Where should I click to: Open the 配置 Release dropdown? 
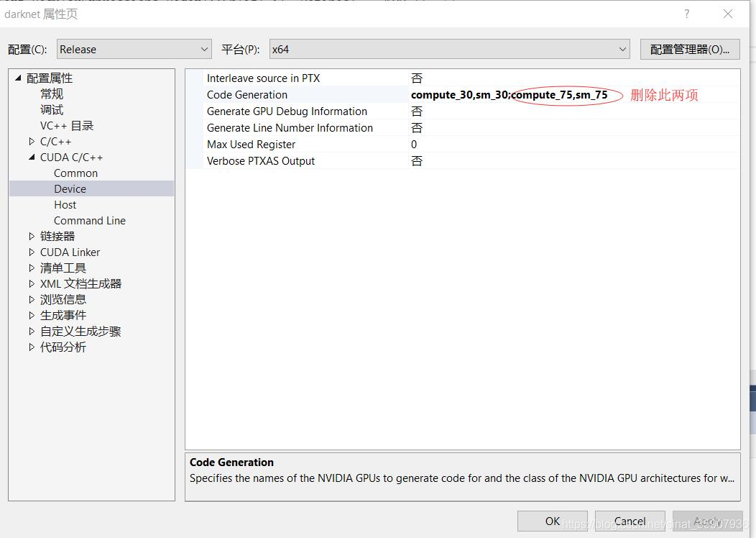[x=134, y=49]
